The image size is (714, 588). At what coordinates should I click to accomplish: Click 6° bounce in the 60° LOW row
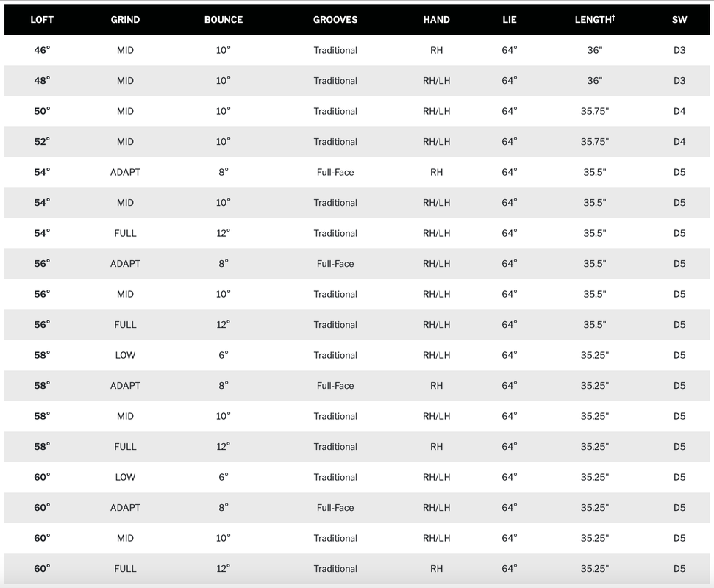coord(223,477)
